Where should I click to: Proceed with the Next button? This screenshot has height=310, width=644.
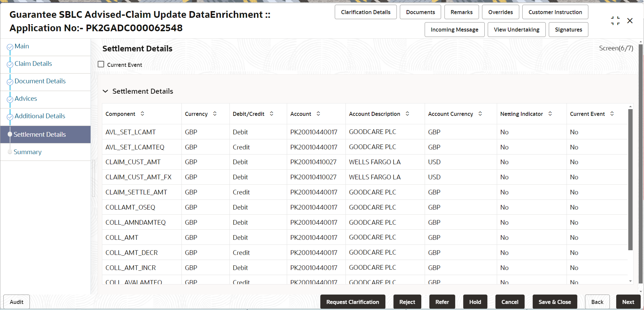628,302
